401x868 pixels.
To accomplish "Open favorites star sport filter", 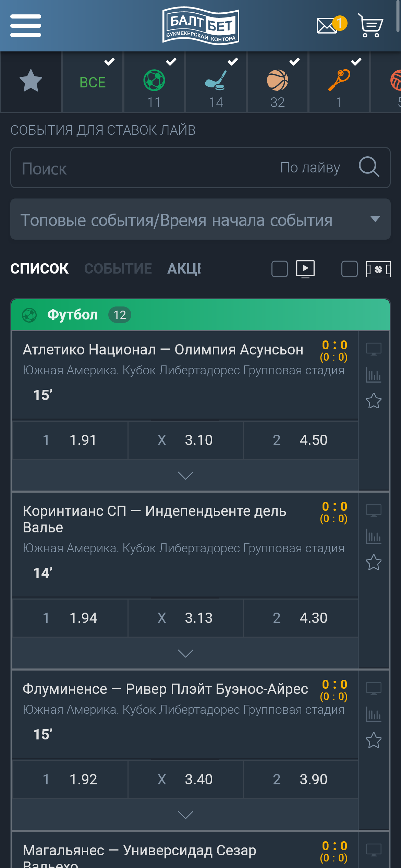I will [x=31, y=82].
